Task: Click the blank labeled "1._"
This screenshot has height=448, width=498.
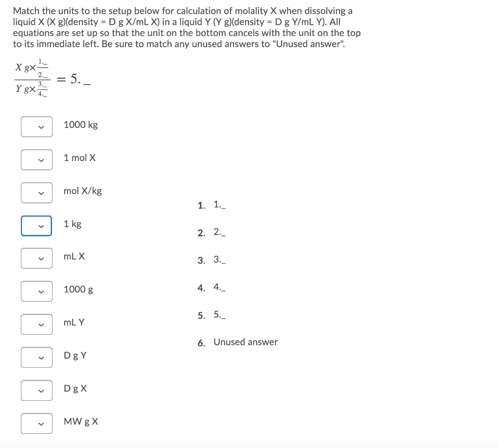Action: coord(220,205)
